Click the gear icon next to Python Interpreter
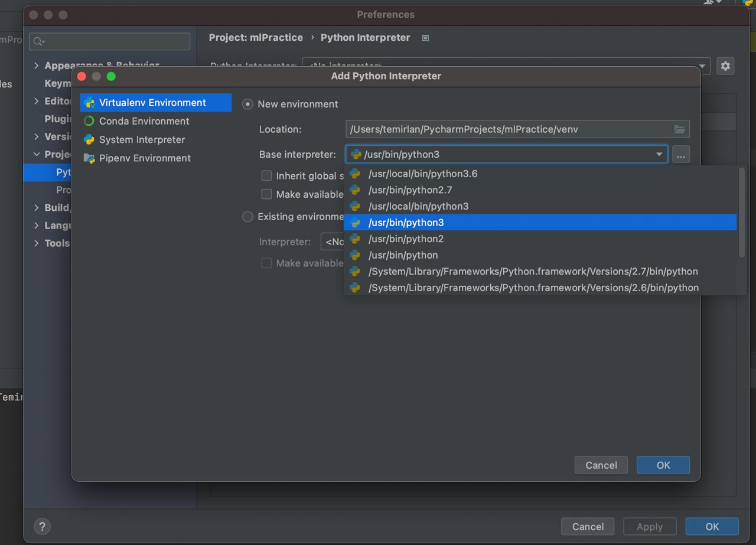This screenshot has height=545, width=756. pos(725,66)
